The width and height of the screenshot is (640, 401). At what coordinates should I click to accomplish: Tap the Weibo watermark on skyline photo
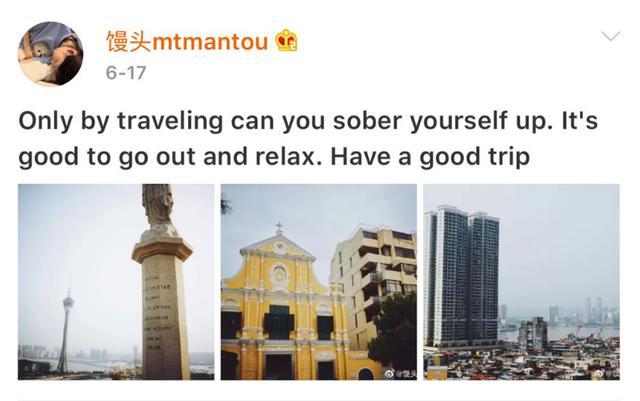(607, 373)
